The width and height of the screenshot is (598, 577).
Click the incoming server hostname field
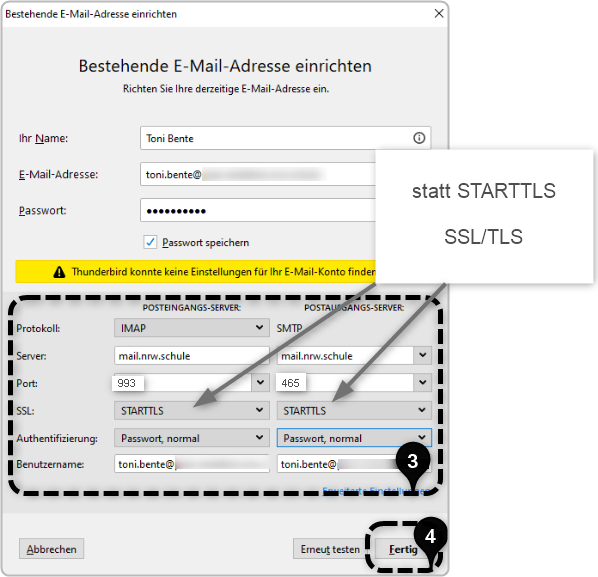click(191, 356)
